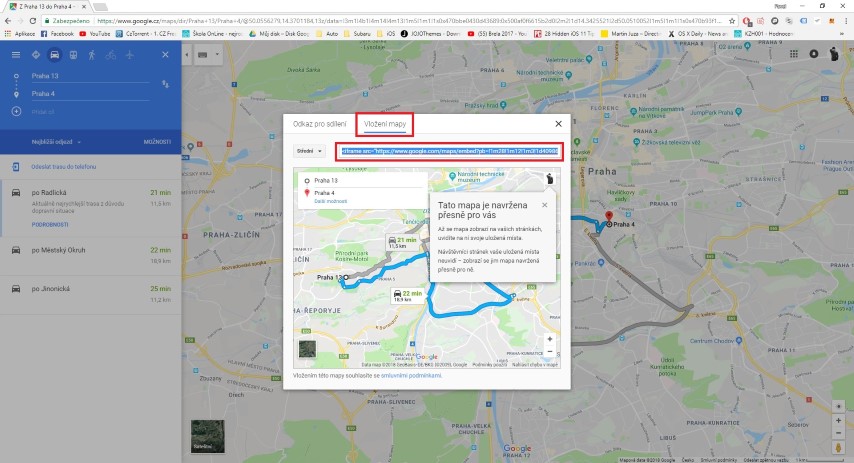Choose route po Jinonická
Screen dimensions: 854x463
click(90, 294)
